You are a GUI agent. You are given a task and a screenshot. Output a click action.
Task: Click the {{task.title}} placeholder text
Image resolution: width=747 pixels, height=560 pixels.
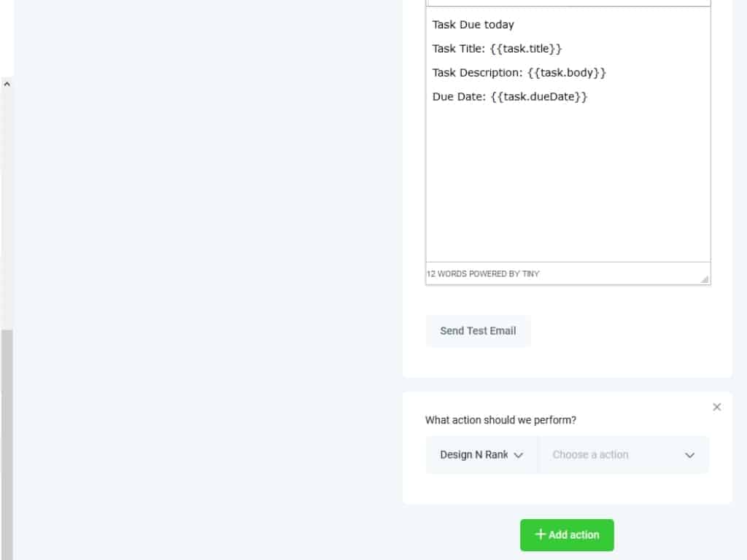coord(526,49)
